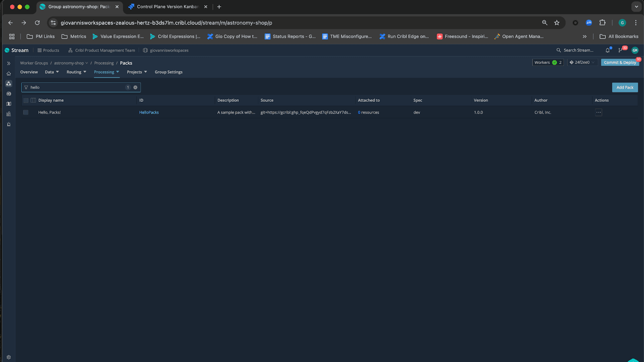
Task: Click into the packs filter field
Action: point(76,87)
